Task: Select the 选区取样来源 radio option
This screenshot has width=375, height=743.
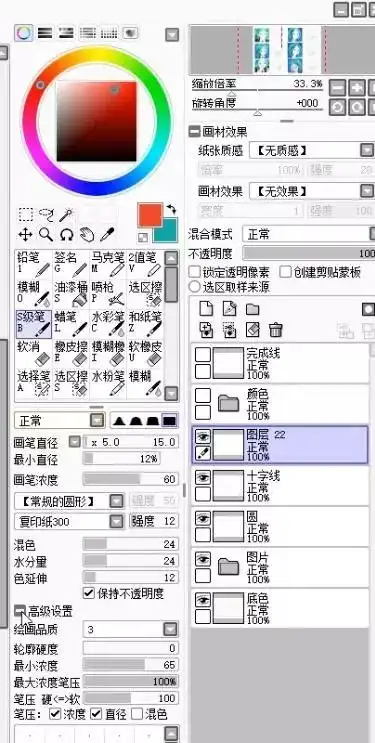Action: tap(194, 286)
